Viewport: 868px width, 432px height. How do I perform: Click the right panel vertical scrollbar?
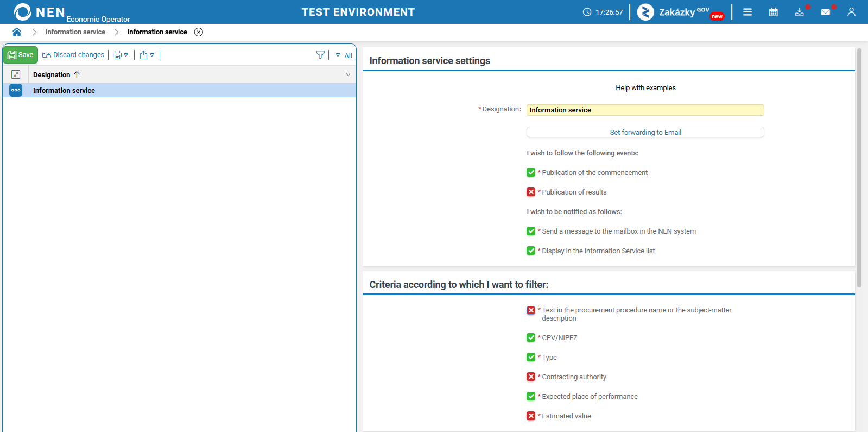coord(859,167)
